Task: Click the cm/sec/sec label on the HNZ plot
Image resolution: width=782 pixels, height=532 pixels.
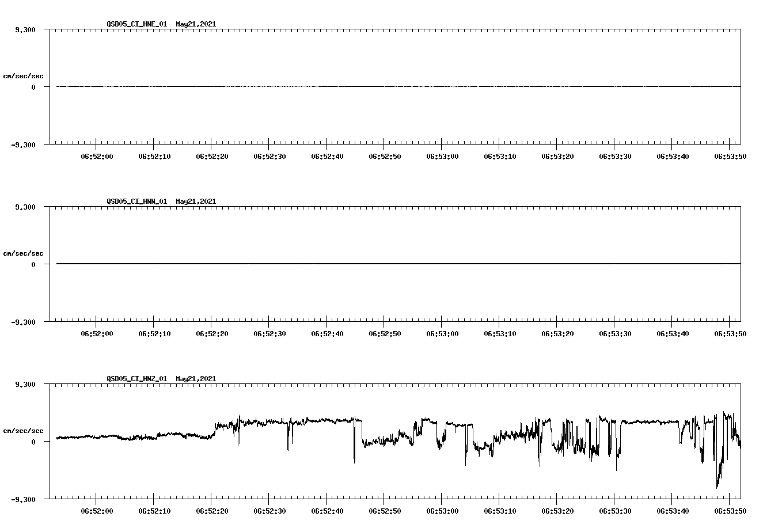Action: (x=23, y=430)
